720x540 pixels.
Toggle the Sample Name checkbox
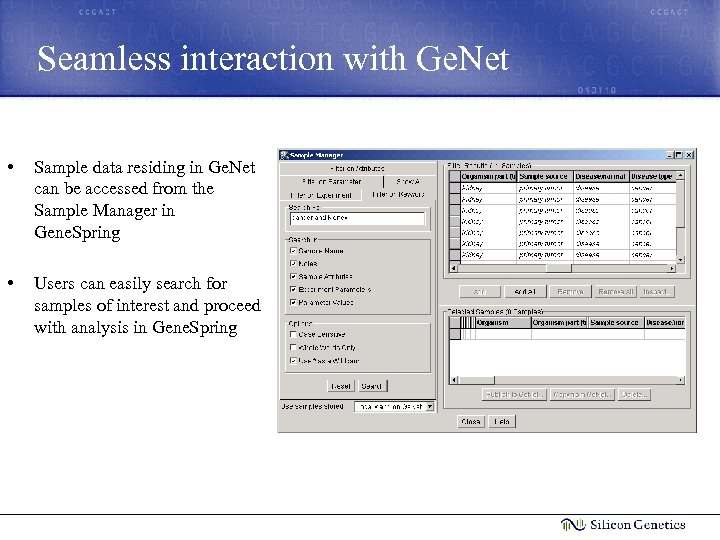pos(293,251)
